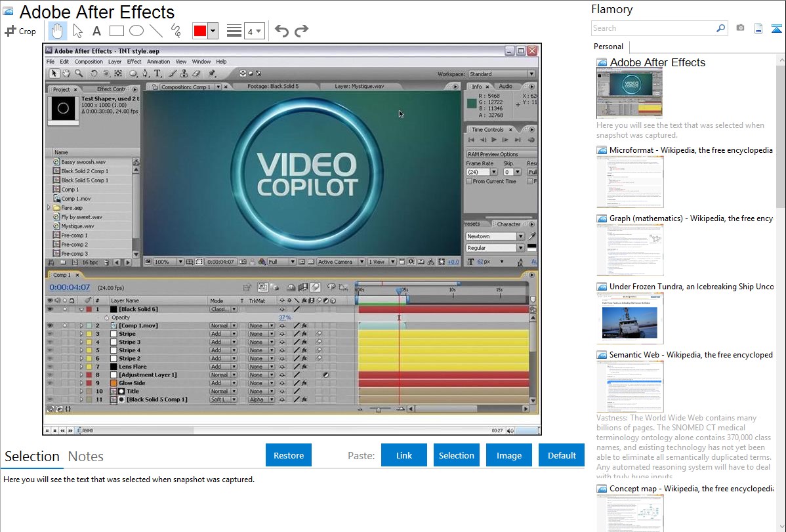Select the After Effects Brush tool
This screenshot has width=786, height=532.
[173, 73]
